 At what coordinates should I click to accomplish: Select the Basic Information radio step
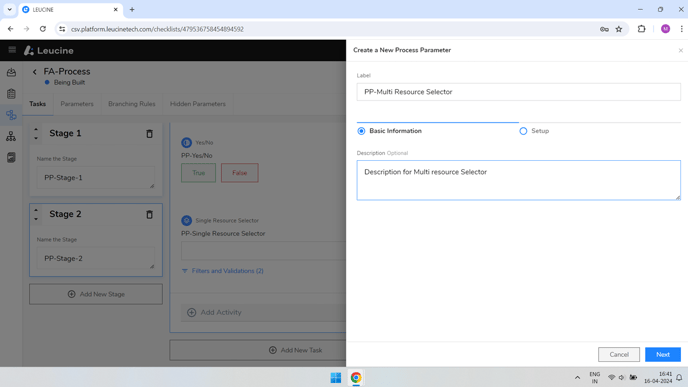coord(361,131)
